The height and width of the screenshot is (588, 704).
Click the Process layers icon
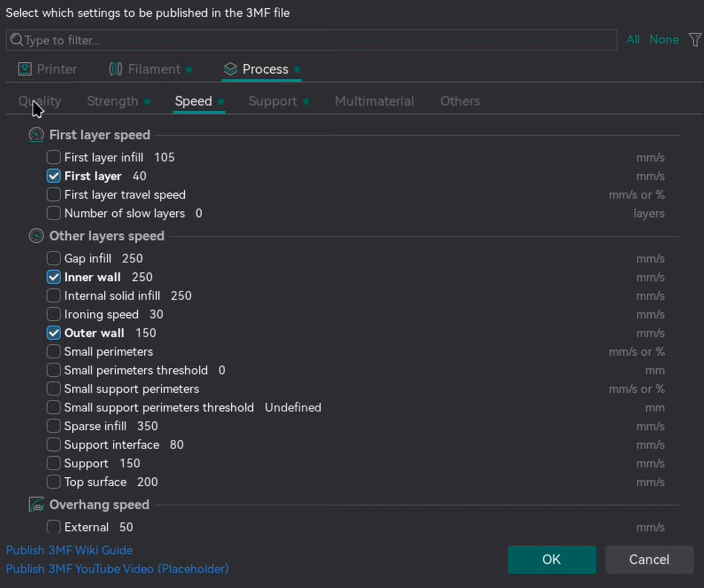[230, 69]
